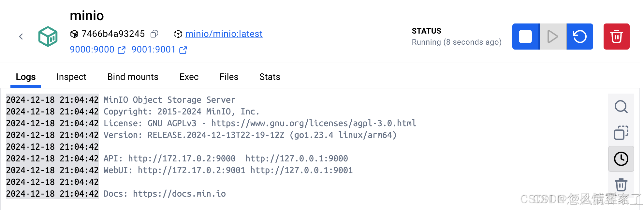The width and height of the screenshot is (644, 210).
Task: Click the STATUS label
Action: click(x=426, y=31)
